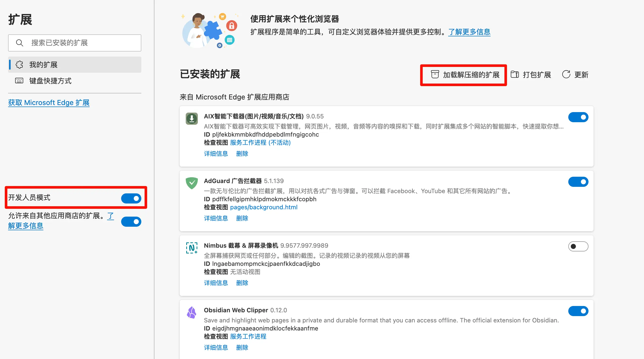Screen dimensions: 644x359
Task: Click the Obsidian Web Clipper crystal icon
Action: pyautogui.click(x=192, y=312)
